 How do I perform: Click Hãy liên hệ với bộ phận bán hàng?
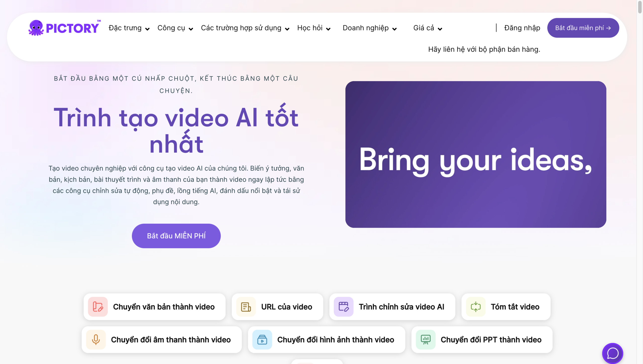tap(484, 49)
